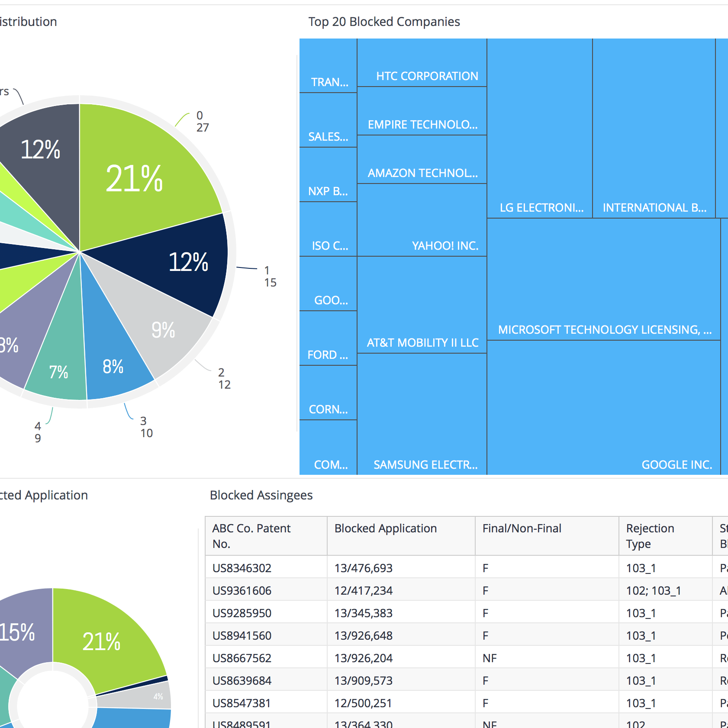
Task: Click the SALES... treemap tile
Action: [x=328, y=120]
